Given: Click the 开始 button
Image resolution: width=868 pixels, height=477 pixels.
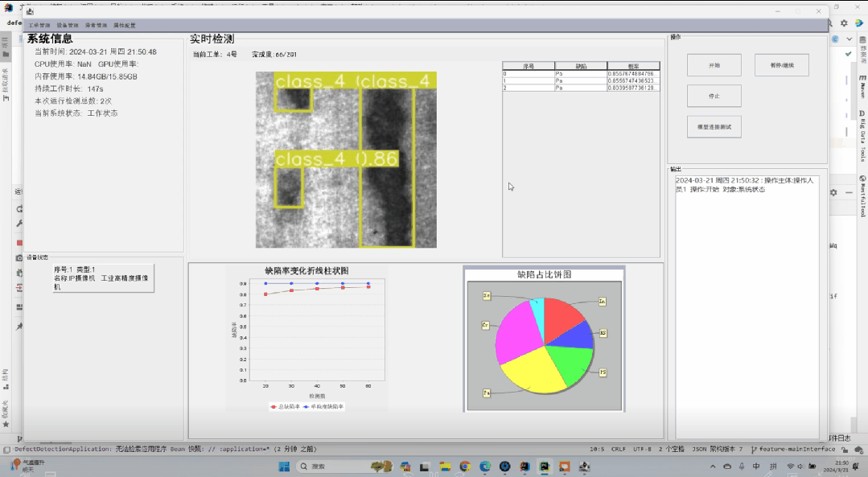Looking at the screenshot, I should [714, 65].
